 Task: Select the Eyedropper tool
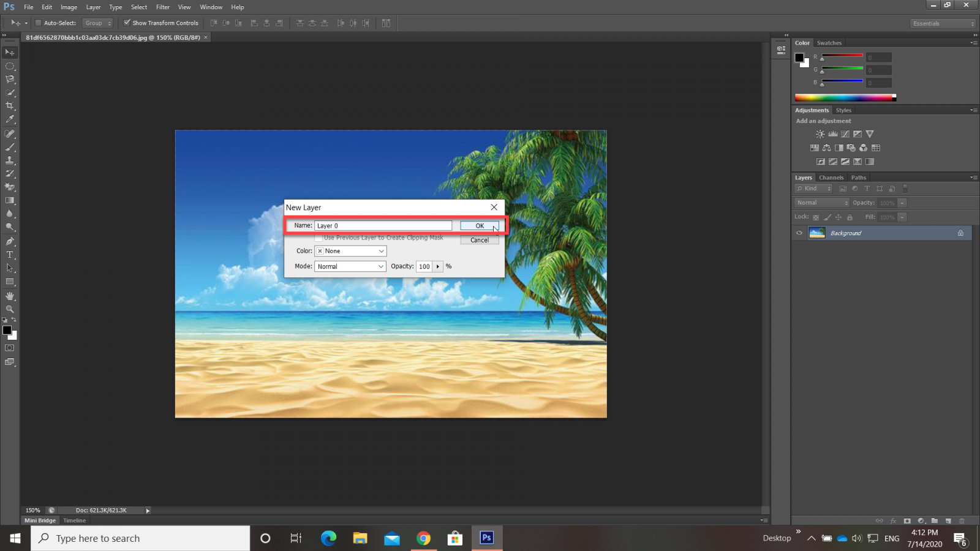click(10, 119)
